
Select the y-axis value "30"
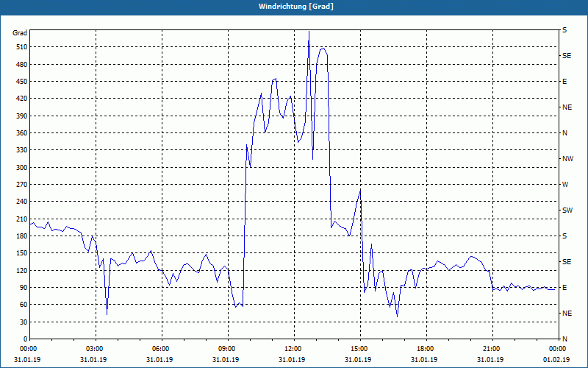click(x=24, y=322)
